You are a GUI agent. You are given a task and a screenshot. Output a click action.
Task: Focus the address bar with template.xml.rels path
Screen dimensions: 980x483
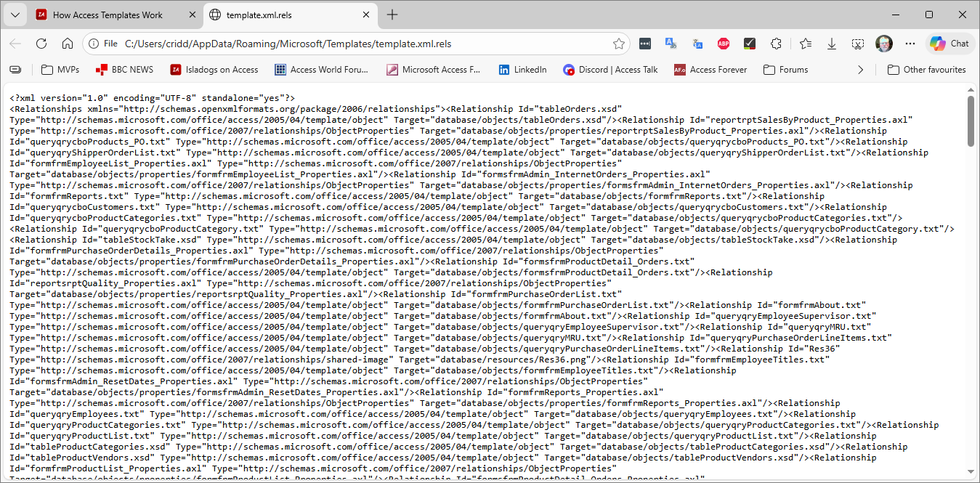pyautogui.click(x=356, y=44)
